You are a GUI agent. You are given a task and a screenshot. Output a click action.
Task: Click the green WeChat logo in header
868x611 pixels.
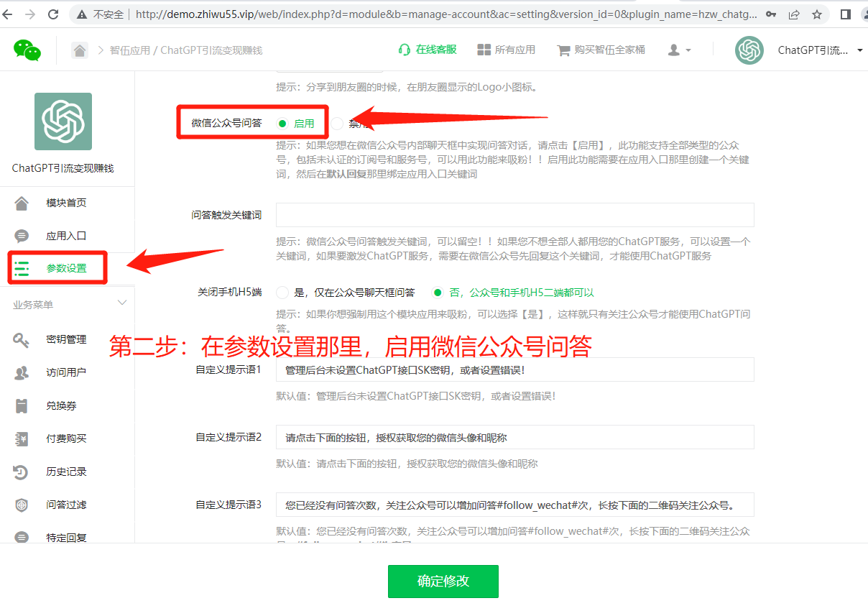point(27,50)
